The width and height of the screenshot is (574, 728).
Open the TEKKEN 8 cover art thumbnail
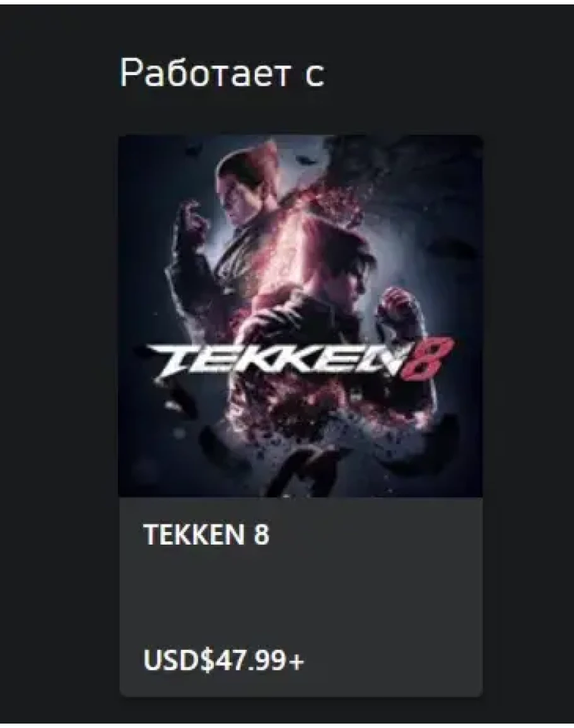[301, 316]
